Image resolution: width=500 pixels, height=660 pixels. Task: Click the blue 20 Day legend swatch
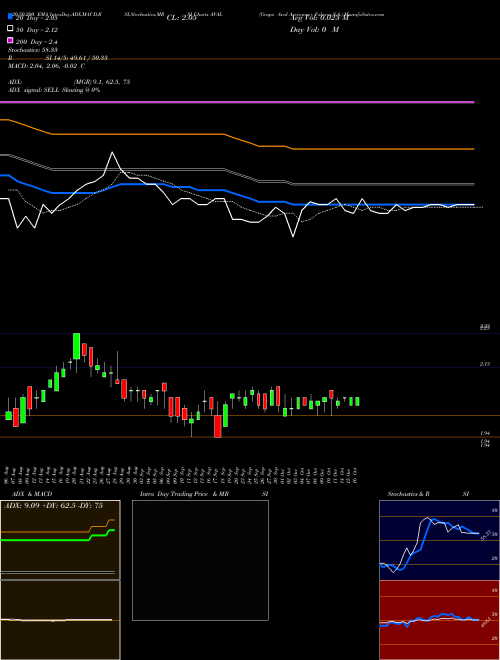[x=10, y=16]
